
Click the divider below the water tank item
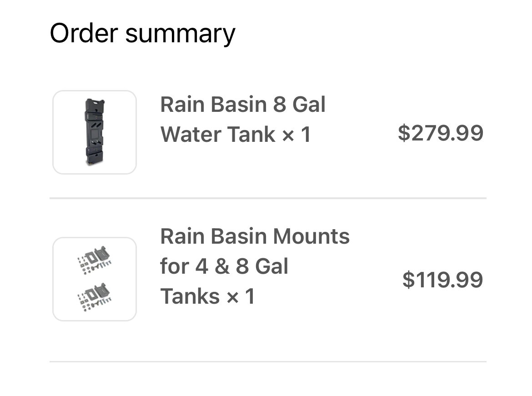point(268,198)
